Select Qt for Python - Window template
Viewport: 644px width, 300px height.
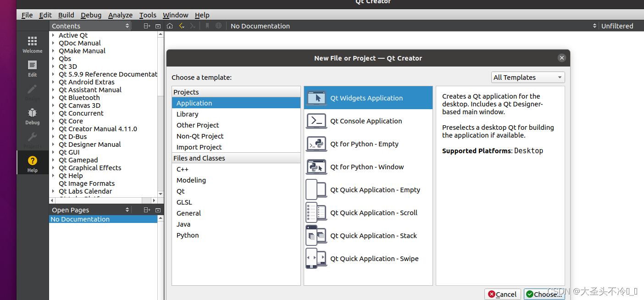pos(368,167)
